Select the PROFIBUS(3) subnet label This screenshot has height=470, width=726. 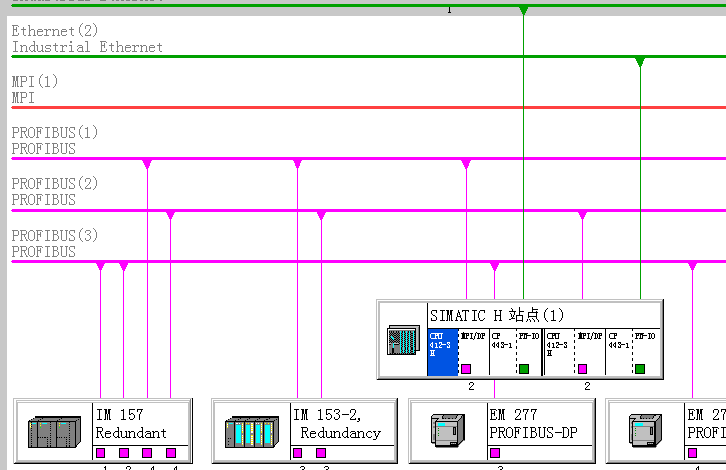coord(55,243)
